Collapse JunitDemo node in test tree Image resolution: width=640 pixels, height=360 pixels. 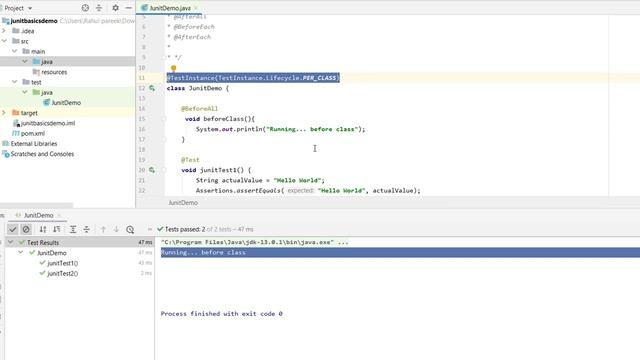click(21, 253)
